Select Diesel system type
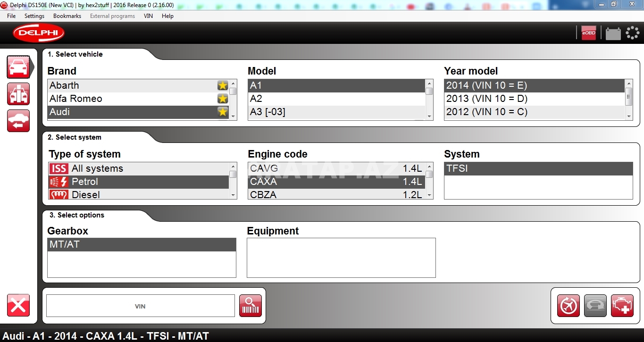This screenshot has width=644, height=342. (138, 194)
